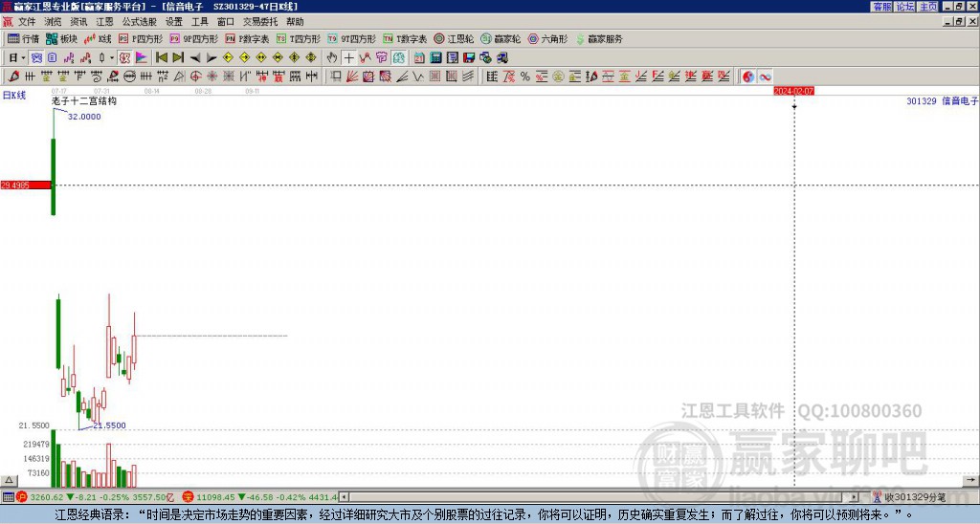Jump to the last bar icon
The height and width of the screenshot is (524, 980).
178,58
